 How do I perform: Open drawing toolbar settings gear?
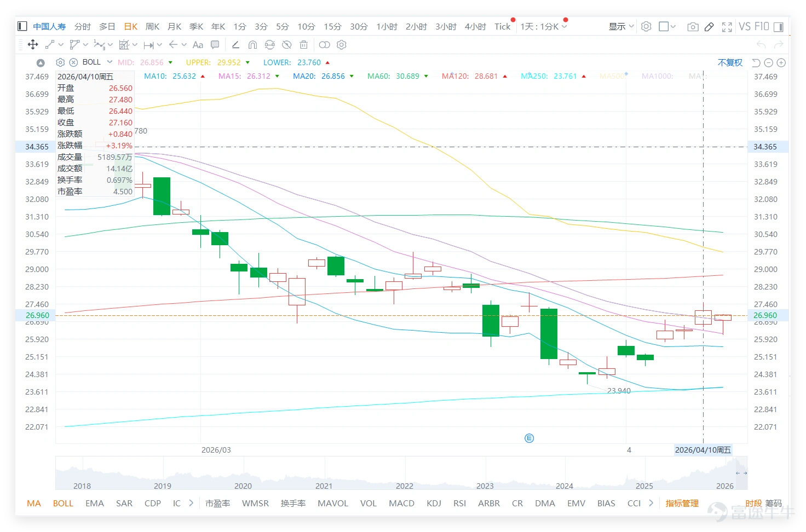[342, 45]
